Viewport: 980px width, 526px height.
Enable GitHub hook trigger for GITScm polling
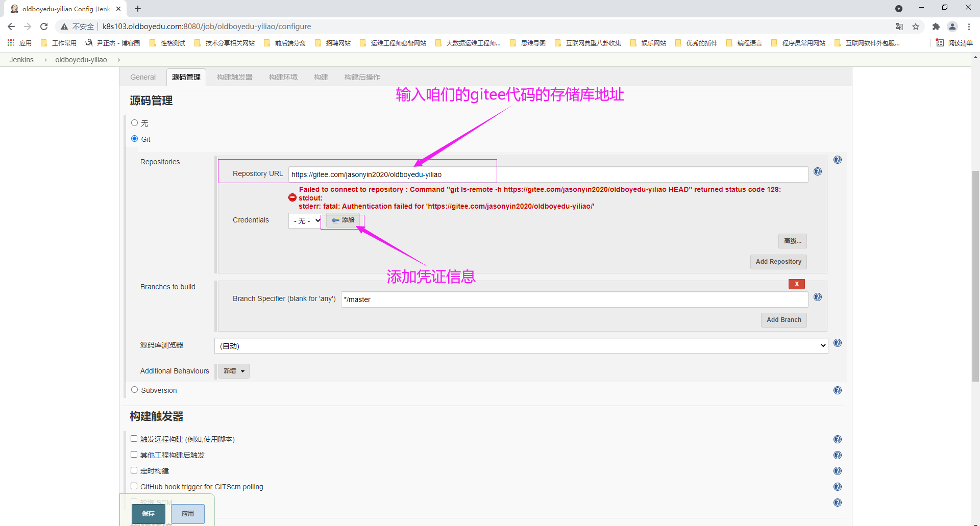[134, 486]
